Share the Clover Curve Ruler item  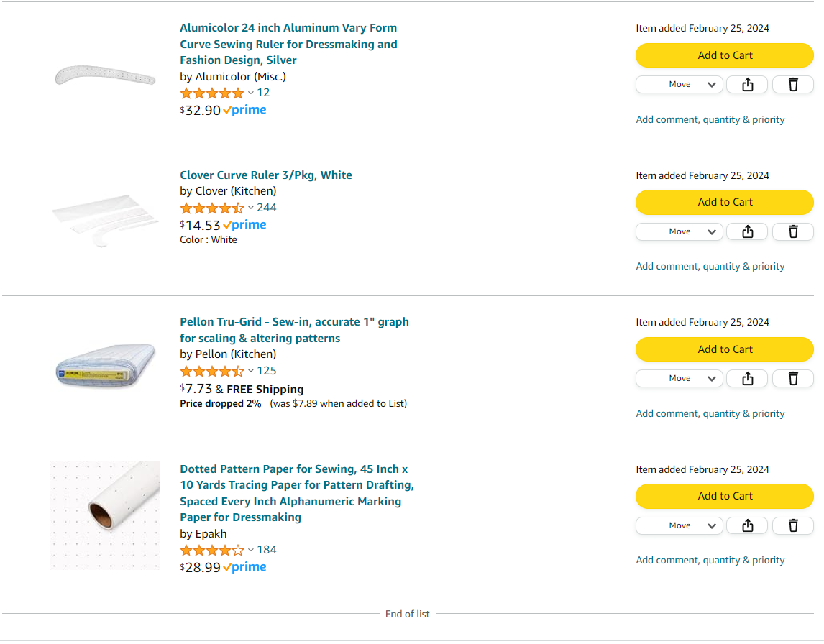click(x=746, y=231)
